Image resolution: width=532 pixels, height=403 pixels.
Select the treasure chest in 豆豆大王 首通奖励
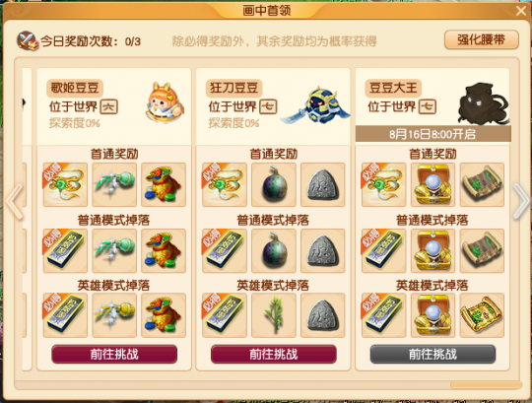pyautogui.click(x=432, y=184)
